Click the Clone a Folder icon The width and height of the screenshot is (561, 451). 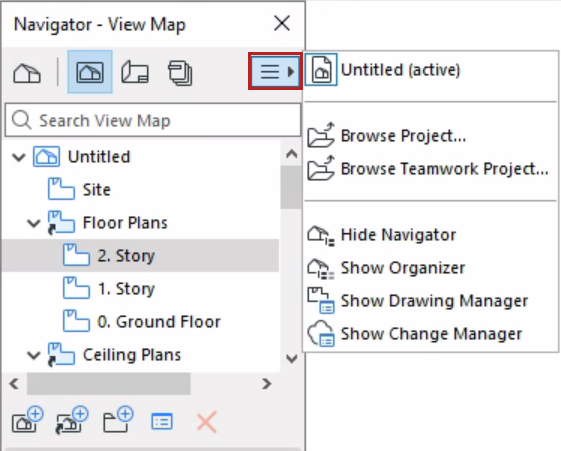(72, 421)
